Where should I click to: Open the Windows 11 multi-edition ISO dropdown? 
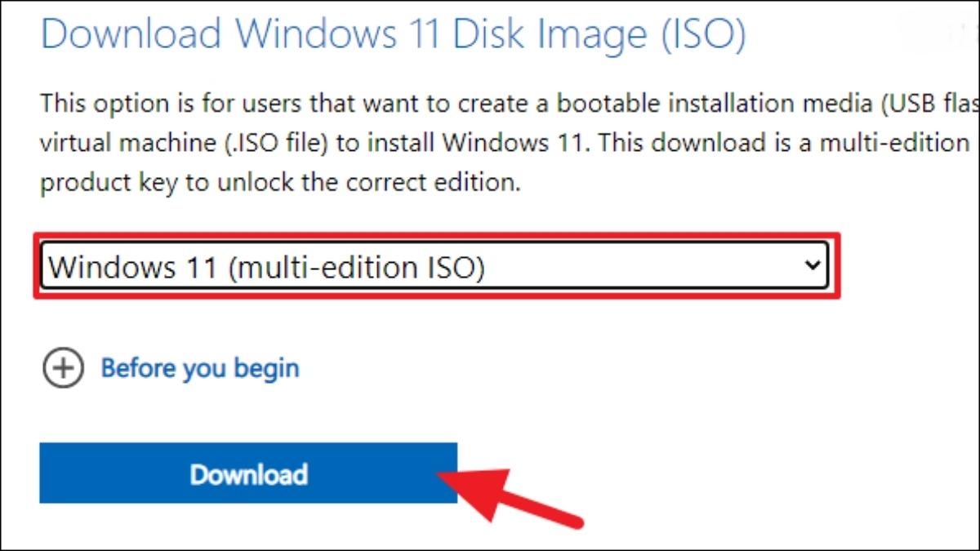pos(434,265)
